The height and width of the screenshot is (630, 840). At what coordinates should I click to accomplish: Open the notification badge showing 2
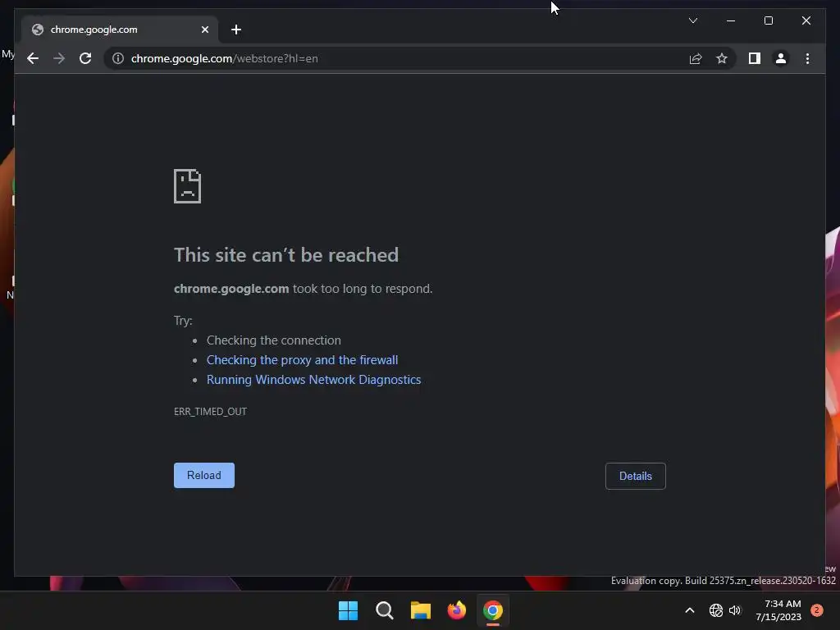coord(816,610)
